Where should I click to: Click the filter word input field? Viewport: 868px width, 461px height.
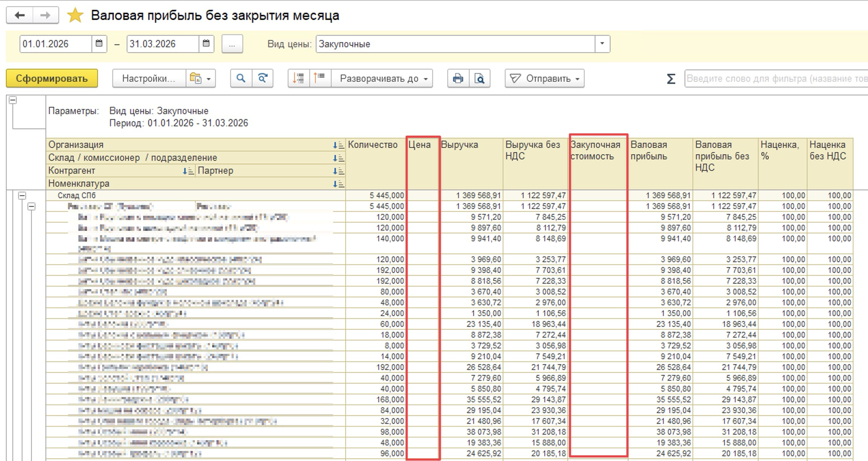coord(773,78)
